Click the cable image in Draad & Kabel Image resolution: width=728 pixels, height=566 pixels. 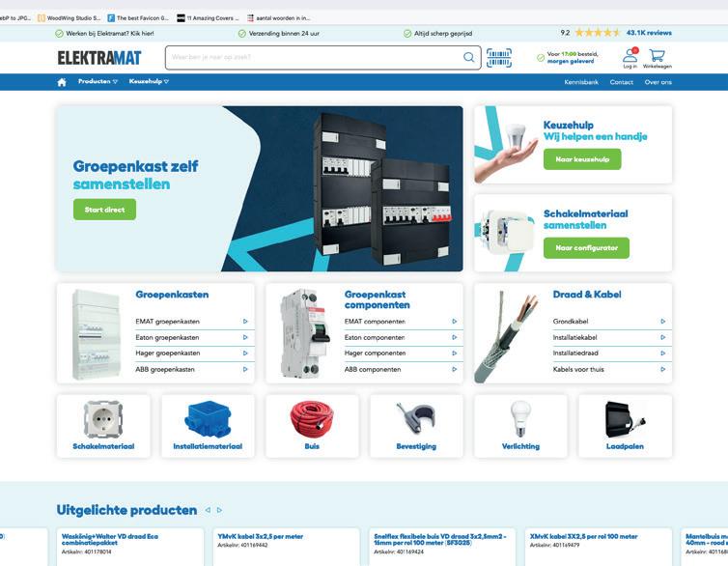pos(507,337)
